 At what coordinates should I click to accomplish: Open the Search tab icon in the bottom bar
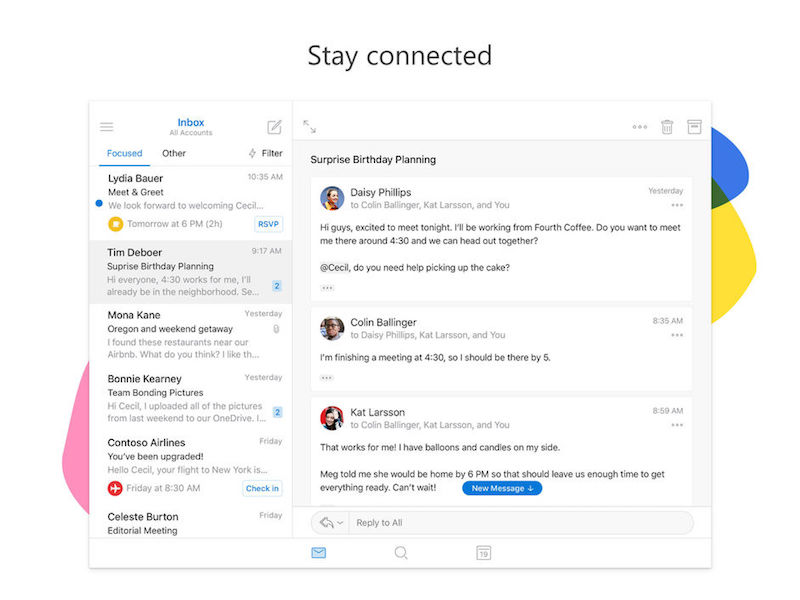[x=401, y=552]
